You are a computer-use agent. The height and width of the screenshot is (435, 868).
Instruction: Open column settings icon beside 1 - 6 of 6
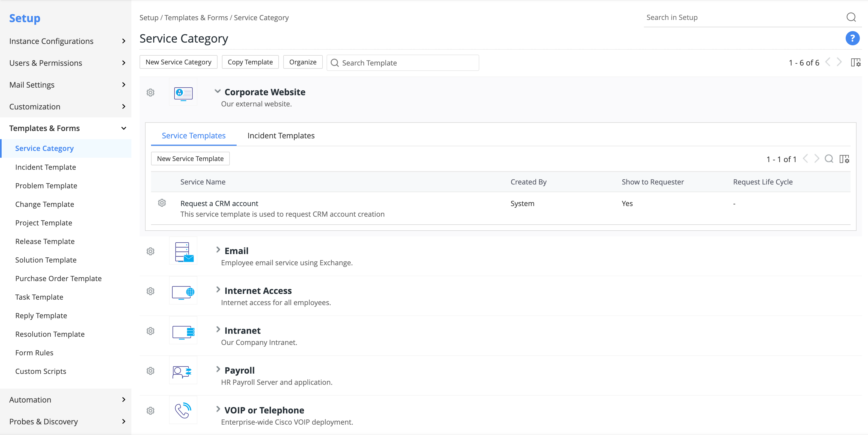point(855,62)
